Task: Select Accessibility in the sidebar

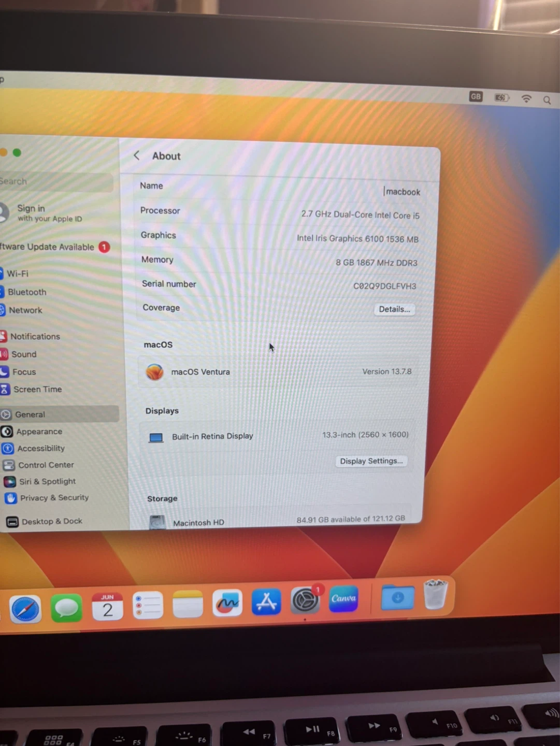Action: click(x=41, y=448)
